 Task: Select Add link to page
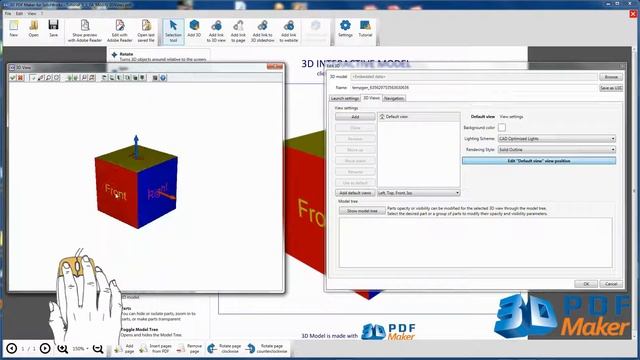click(238, 31)
